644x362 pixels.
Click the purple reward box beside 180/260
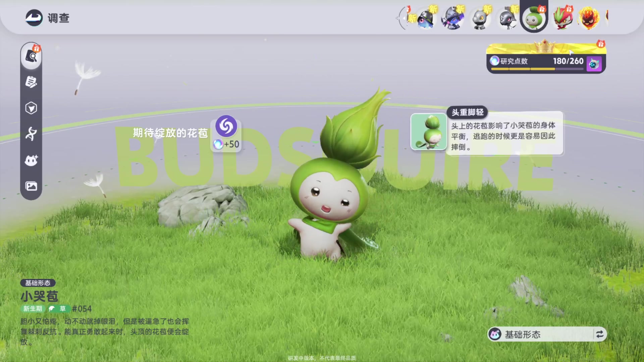click(594, 63)
